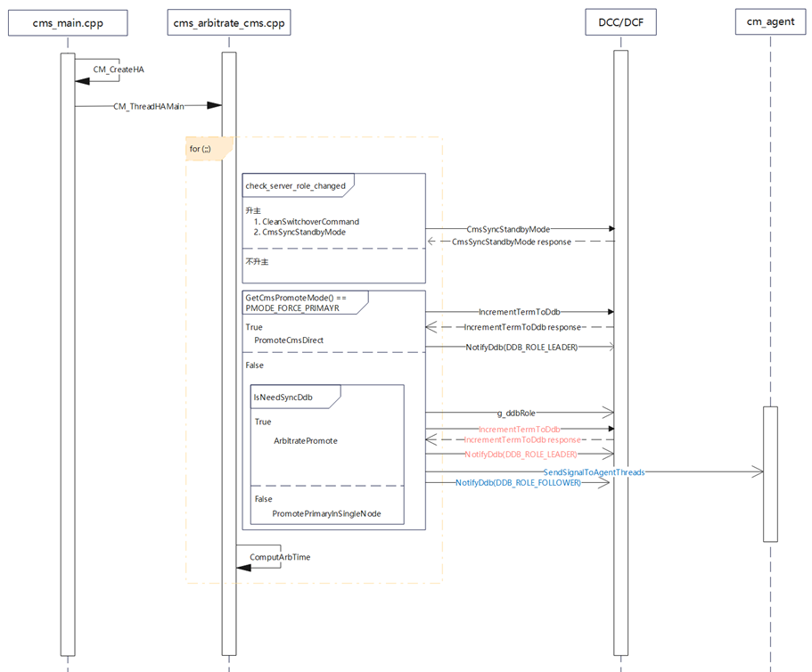
Task: Click the blue SendSignalToAgentThreads label
Action: click(x=594, y=472)
